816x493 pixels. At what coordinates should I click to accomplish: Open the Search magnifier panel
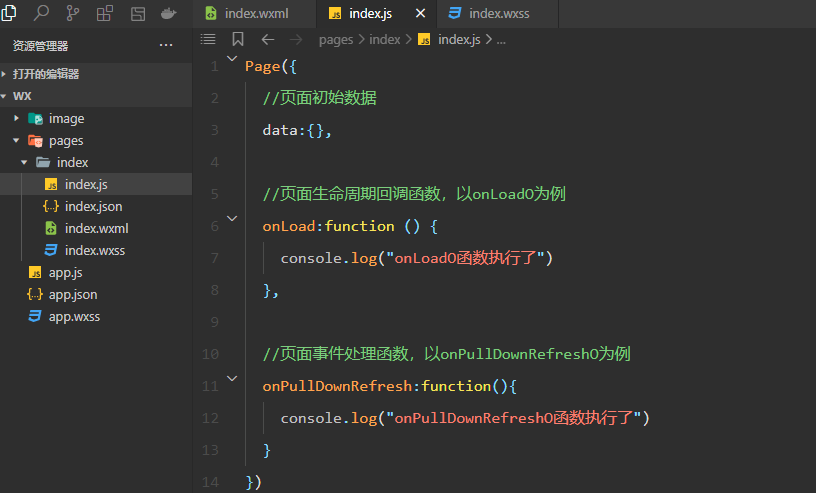point(41,13)
